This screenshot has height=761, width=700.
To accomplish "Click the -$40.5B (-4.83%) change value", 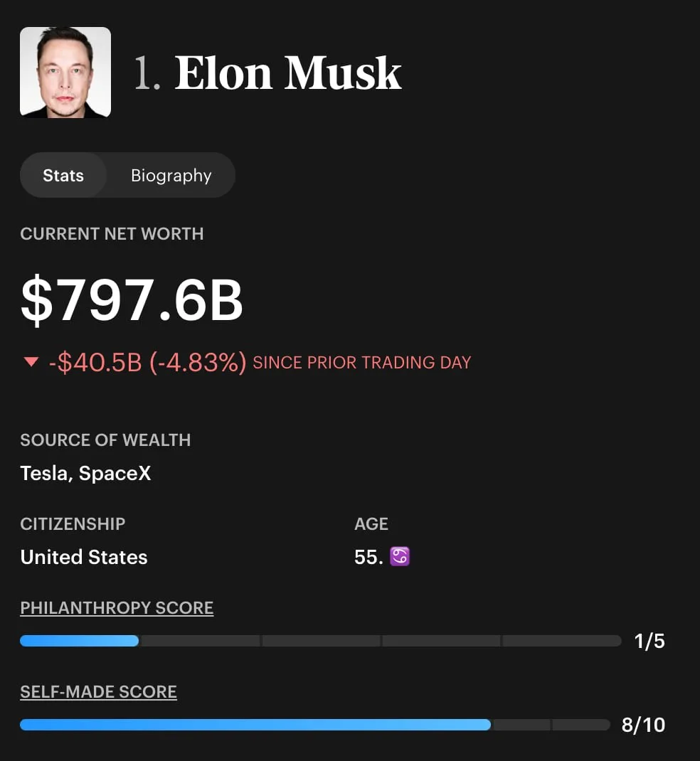I will (x=147, y=363).
